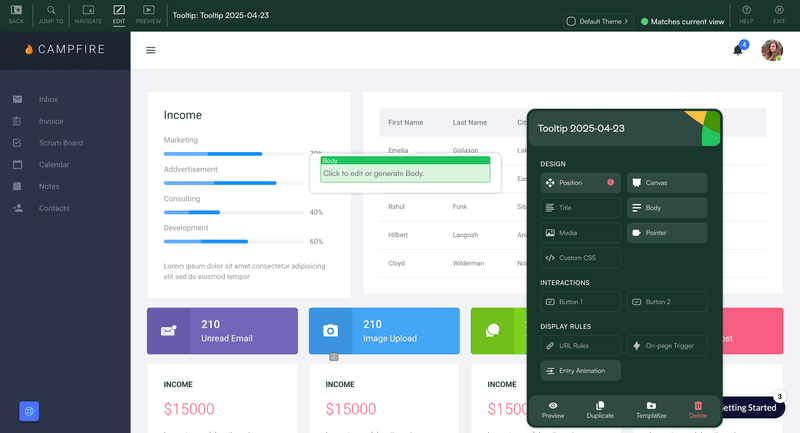
Task: Open the Body design setting
Action: coord(667,208)
